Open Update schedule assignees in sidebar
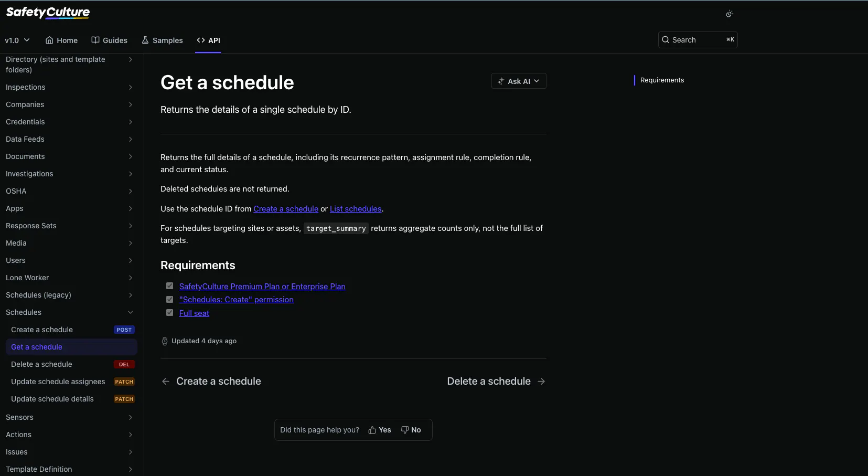Screen dimensions: 868x476 tap(71, 382)
